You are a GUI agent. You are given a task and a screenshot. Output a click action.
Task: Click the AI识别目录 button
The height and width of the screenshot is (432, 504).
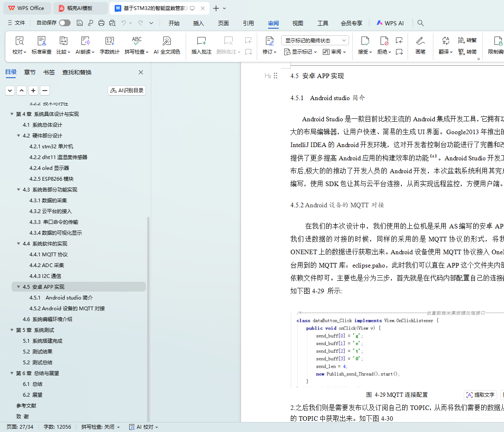(127, 90)
